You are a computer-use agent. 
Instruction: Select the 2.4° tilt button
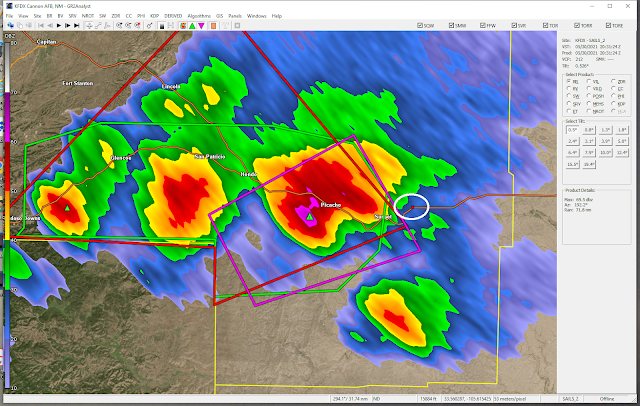(572, 141)
